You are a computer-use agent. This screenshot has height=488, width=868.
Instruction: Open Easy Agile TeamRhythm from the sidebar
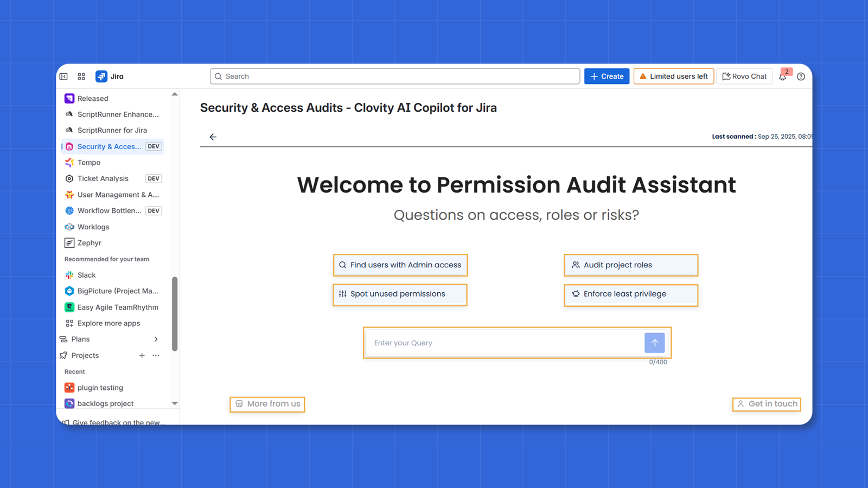click(118, 307)
